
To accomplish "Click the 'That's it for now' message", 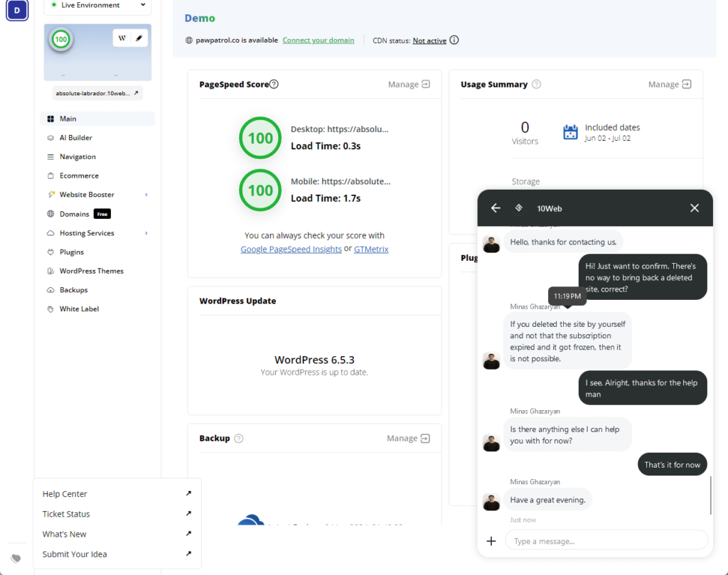I will click(x=673, y=465).
